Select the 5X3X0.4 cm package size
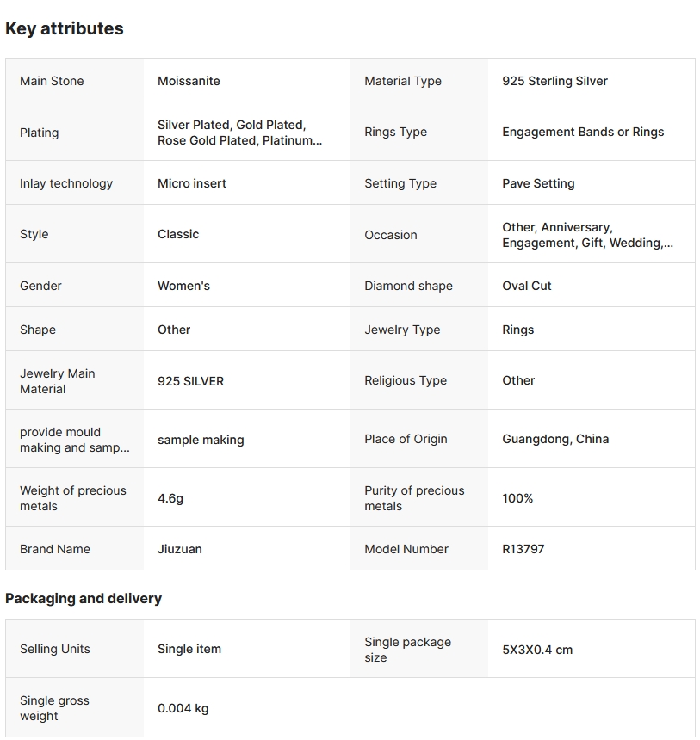This screenshot has width=700, height=740. coord(537,650)
